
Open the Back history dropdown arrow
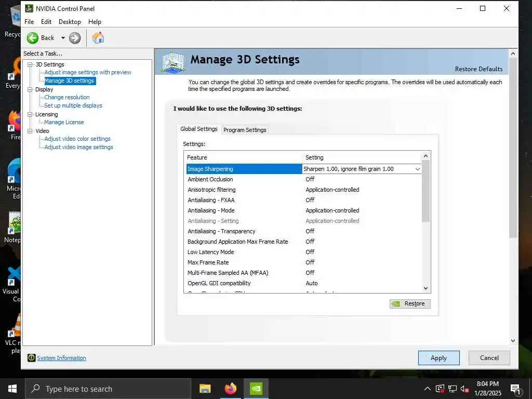tap(63, 37)
